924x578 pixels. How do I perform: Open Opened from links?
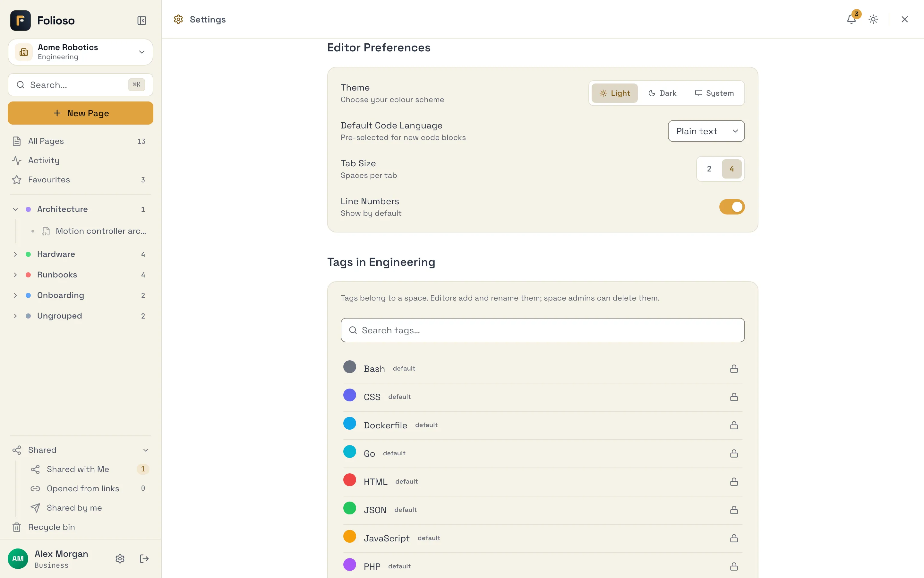90,488
